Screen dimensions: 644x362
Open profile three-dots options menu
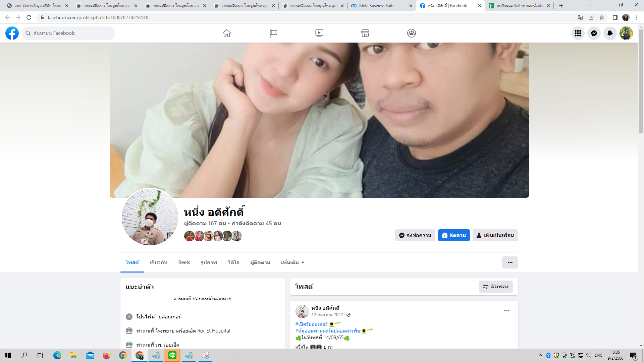pyautogui.click(x=510, y=262)
